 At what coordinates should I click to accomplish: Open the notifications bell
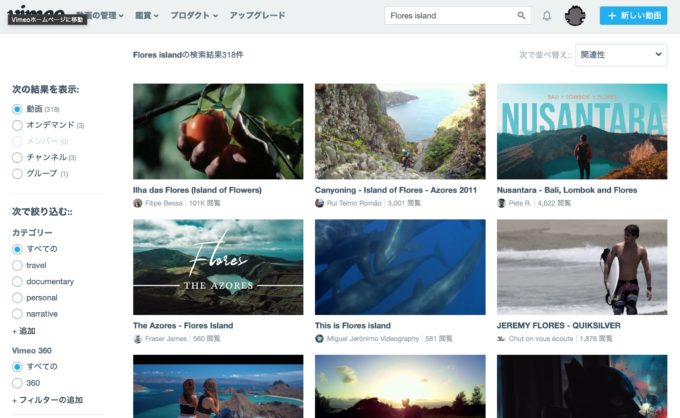point(547,16)
